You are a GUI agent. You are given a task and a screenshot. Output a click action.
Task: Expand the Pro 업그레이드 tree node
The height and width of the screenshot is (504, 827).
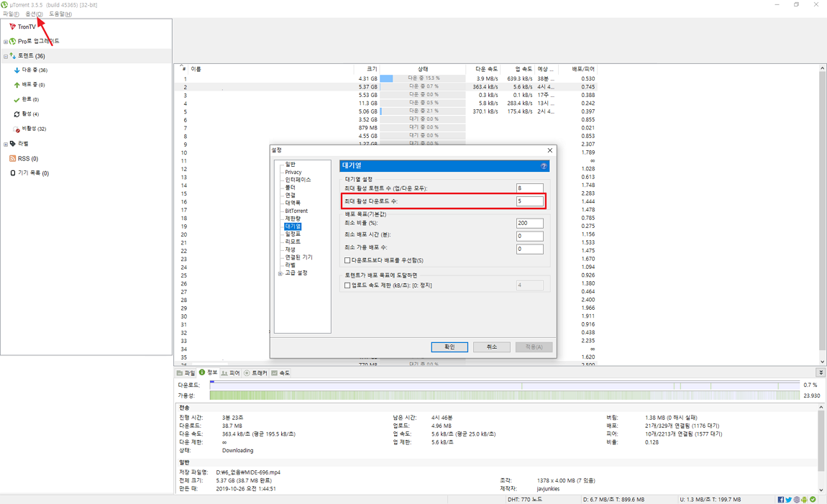(x=6, y=42)
